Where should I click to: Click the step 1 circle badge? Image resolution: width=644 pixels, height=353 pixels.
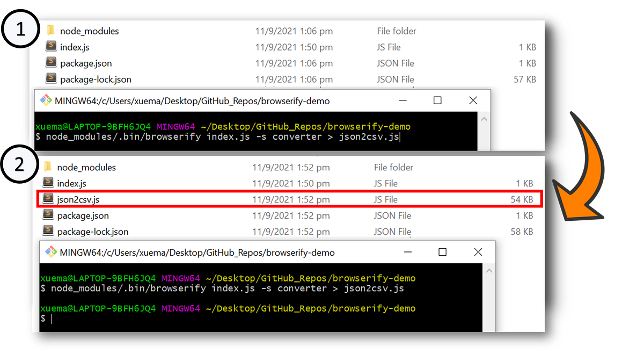pyautogui.click(x=20, y=27)
